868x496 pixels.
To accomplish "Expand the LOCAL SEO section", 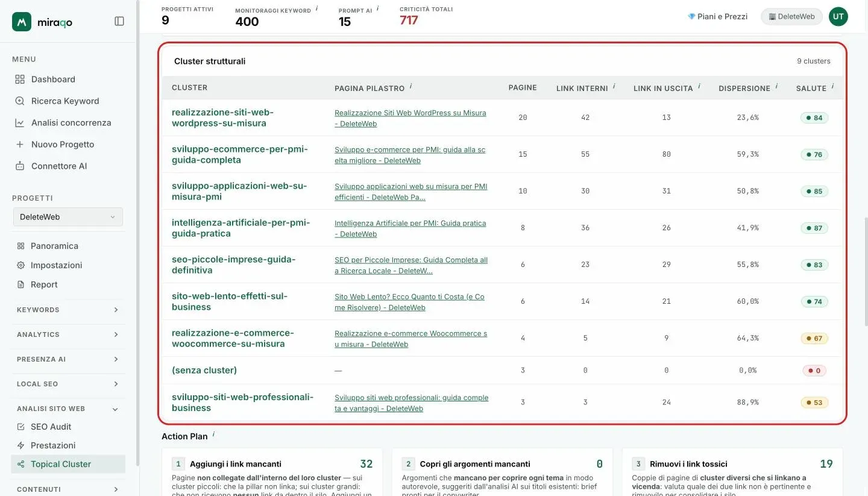I will tap(68, 384).
